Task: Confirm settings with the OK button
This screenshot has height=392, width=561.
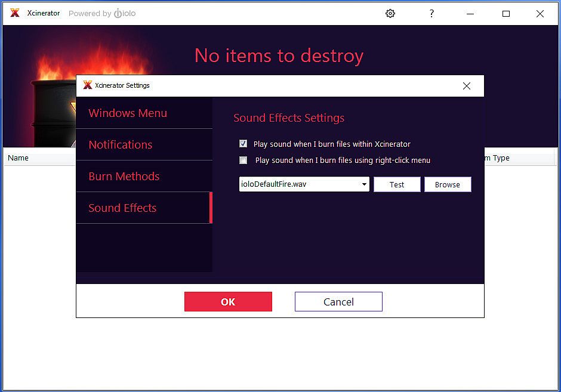Action: coord(228,301)
